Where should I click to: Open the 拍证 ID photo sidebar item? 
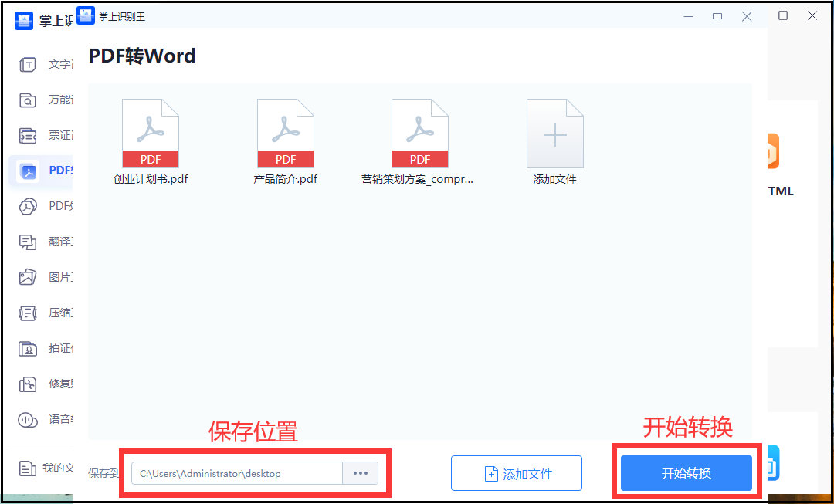click(46, 348)
